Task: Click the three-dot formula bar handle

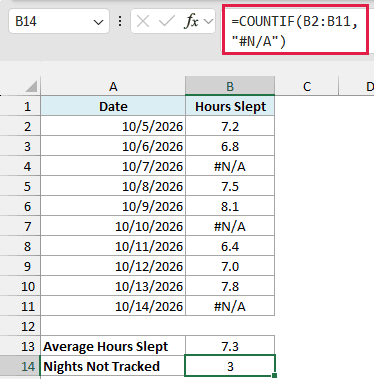Action: 120,22
